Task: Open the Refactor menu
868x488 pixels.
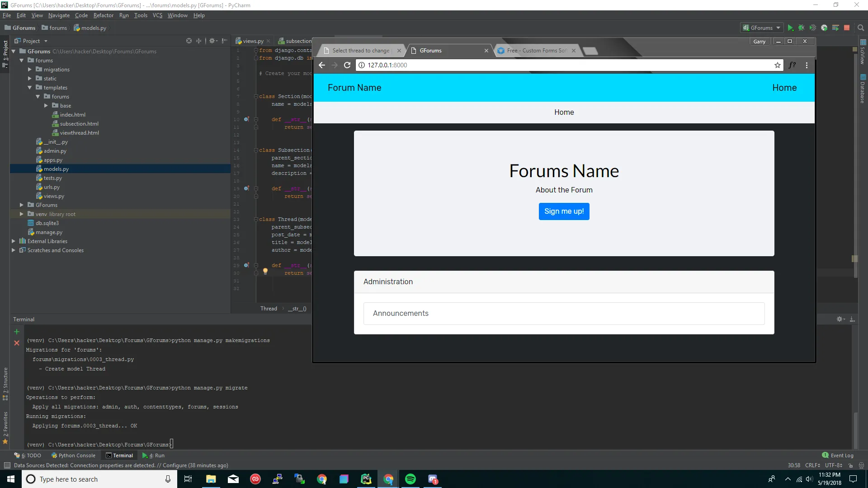Action: coord(103,15)
